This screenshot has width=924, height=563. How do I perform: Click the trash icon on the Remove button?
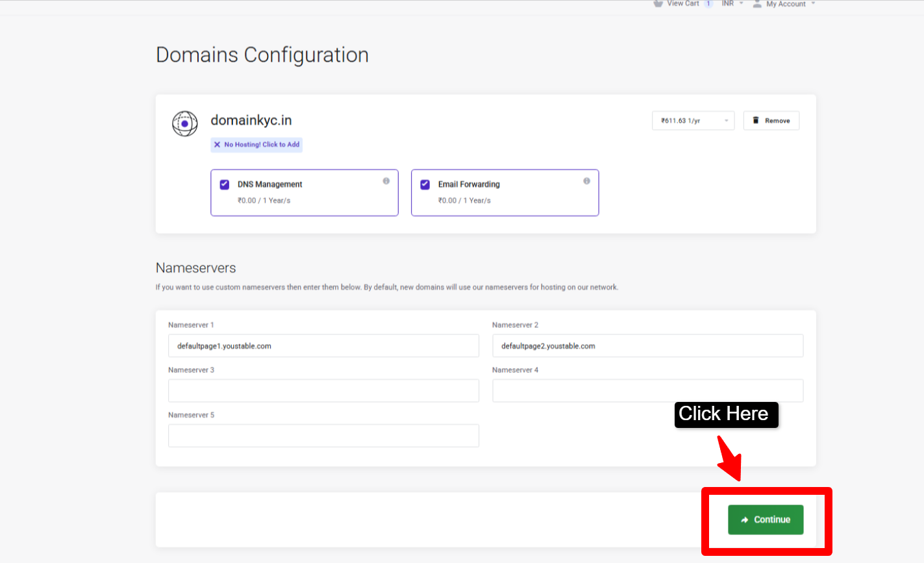756,120
